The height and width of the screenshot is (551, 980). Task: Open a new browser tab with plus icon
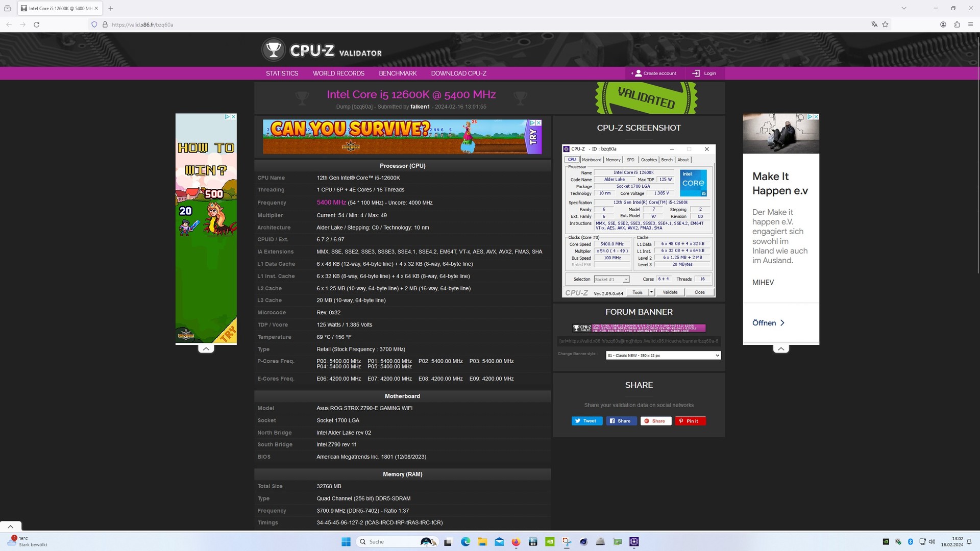point(111,8)
